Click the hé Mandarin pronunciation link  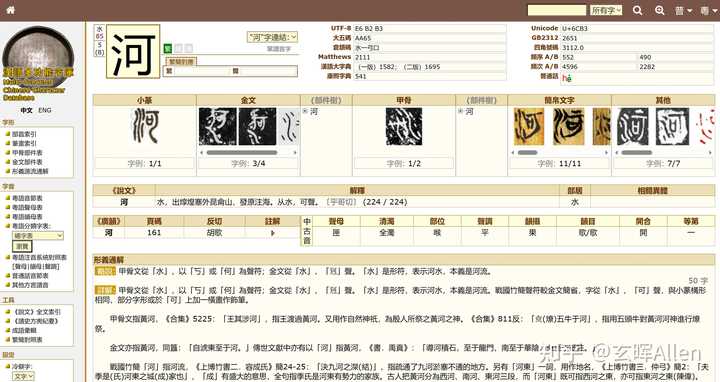pos(567,78)
